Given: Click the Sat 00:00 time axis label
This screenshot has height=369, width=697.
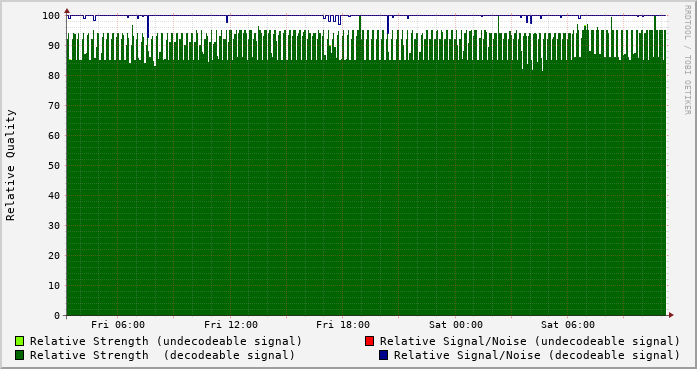Looking at the screenshot, I should tap(456, 325).
